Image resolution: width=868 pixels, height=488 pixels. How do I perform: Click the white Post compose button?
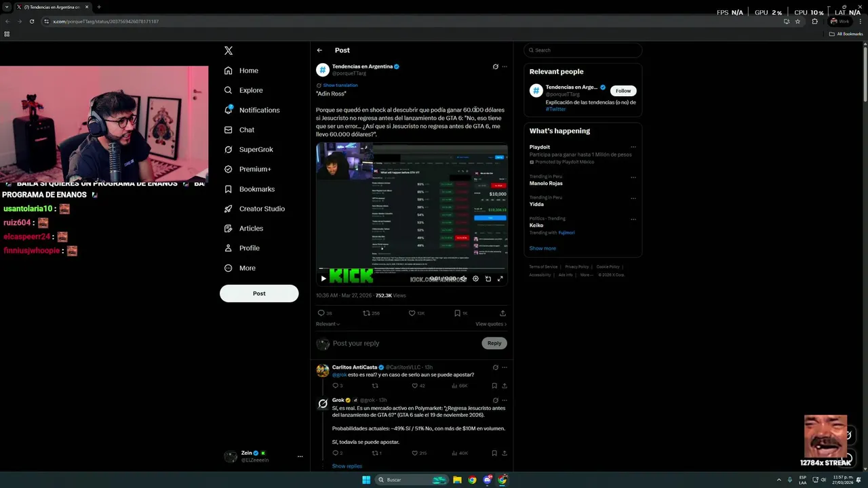(x=259, y=293)
